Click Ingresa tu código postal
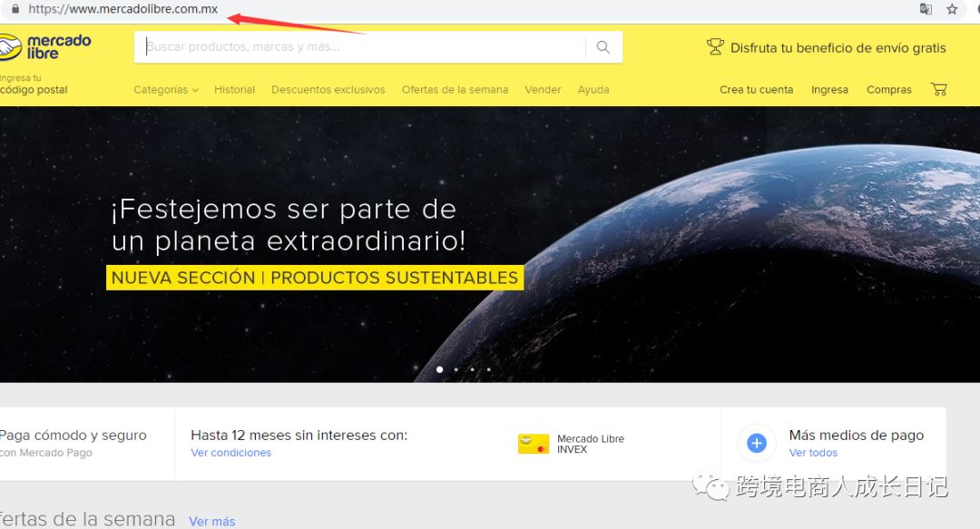 click(34, 83)
